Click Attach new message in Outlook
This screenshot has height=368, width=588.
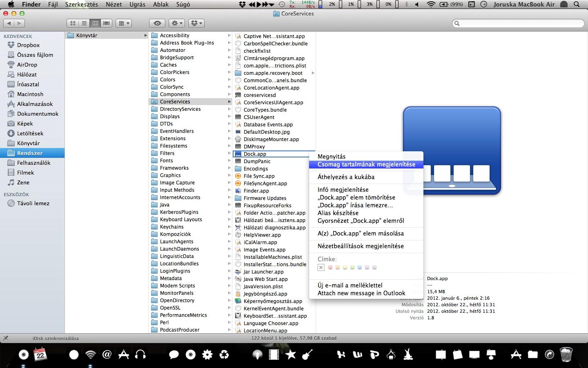[366, 293]
